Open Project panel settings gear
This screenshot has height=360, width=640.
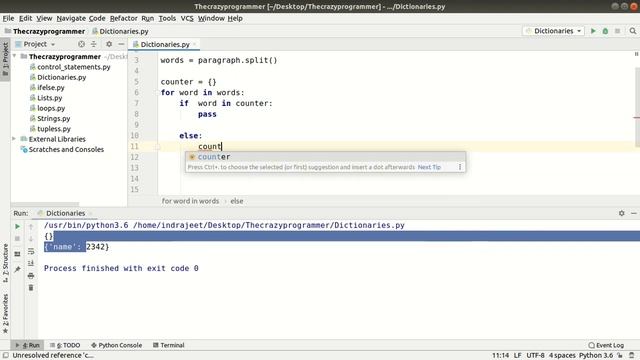(109, 44)
